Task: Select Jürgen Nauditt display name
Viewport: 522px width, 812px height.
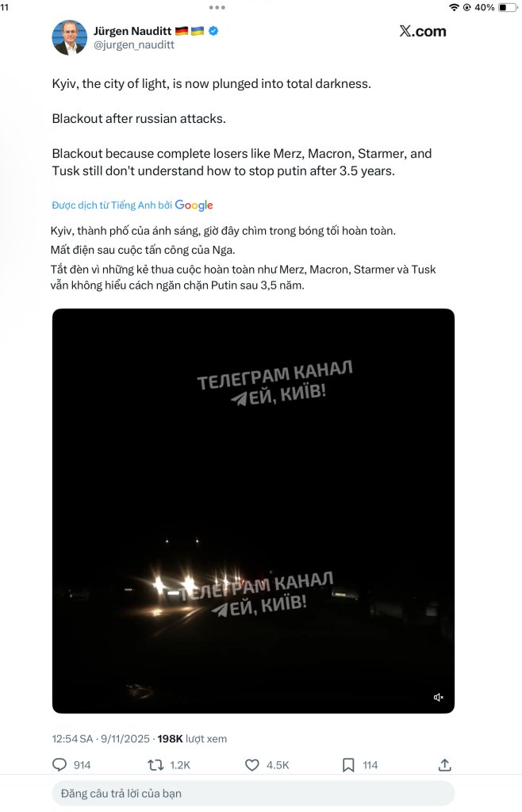Action: [x=132, y=31]
